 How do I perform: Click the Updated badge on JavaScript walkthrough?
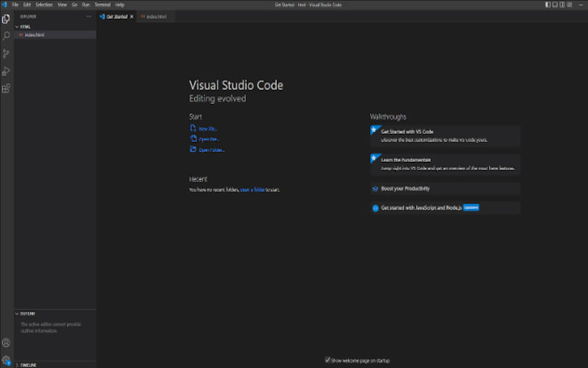471,208
